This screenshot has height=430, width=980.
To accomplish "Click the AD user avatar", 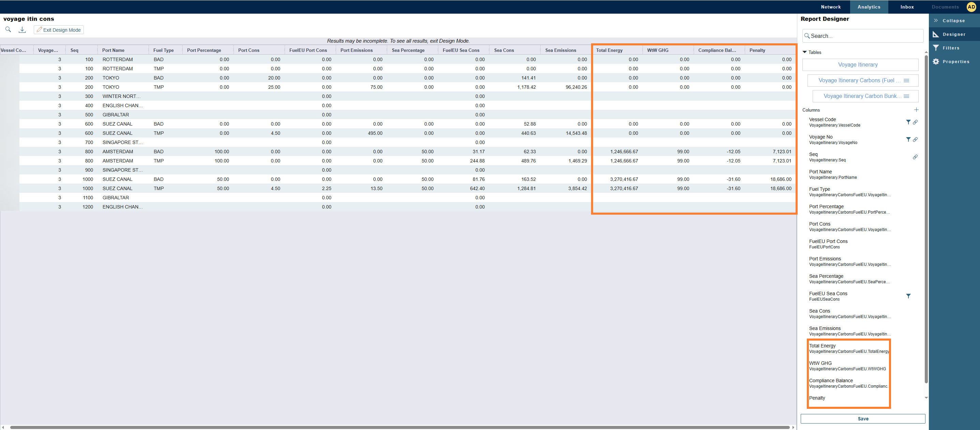I will tap(971, 7).
